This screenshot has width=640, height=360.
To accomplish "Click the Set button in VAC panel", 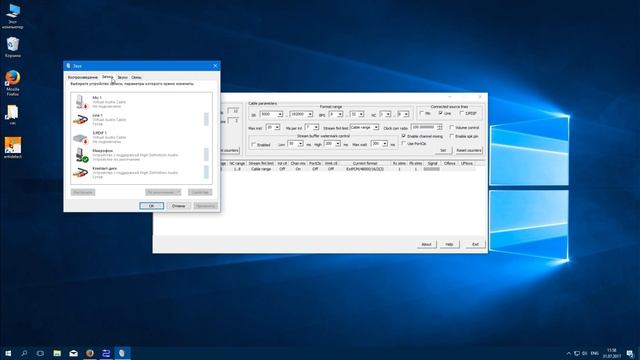I will (x=443, y=151).
